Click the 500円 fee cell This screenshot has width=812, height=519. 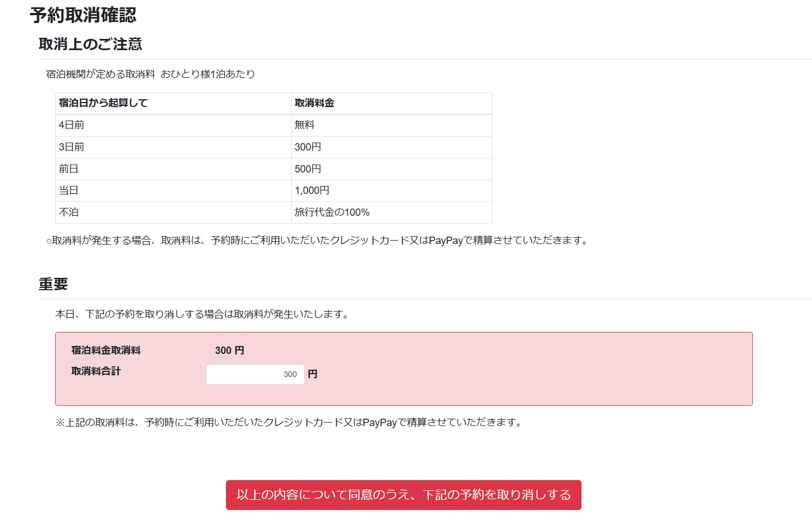(x=392, y=169)
